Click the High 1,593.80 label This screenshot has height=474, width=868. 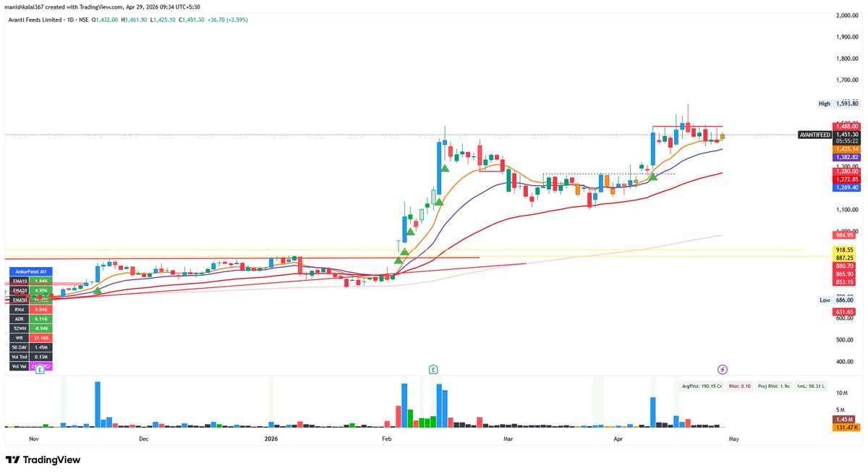click(839, 103)
